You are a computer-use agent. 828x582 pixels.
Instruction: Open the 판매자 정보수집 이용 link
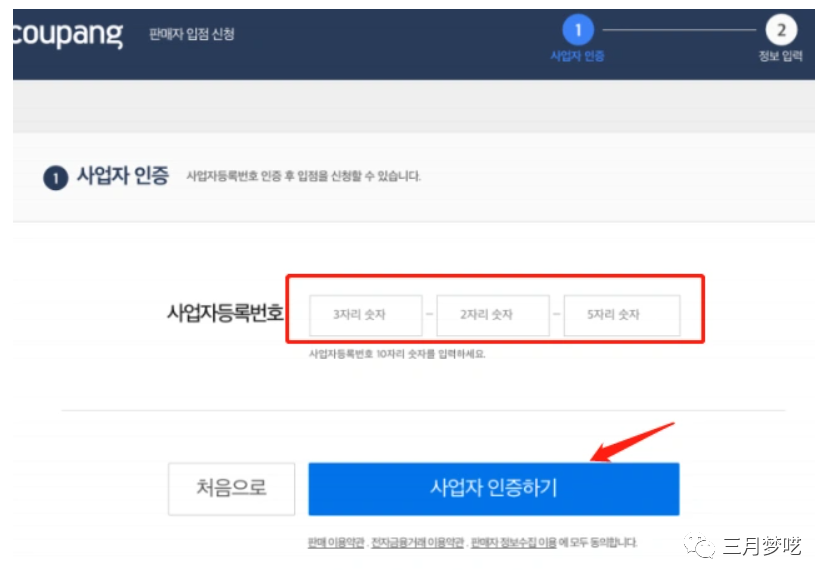tap(513, 542)
